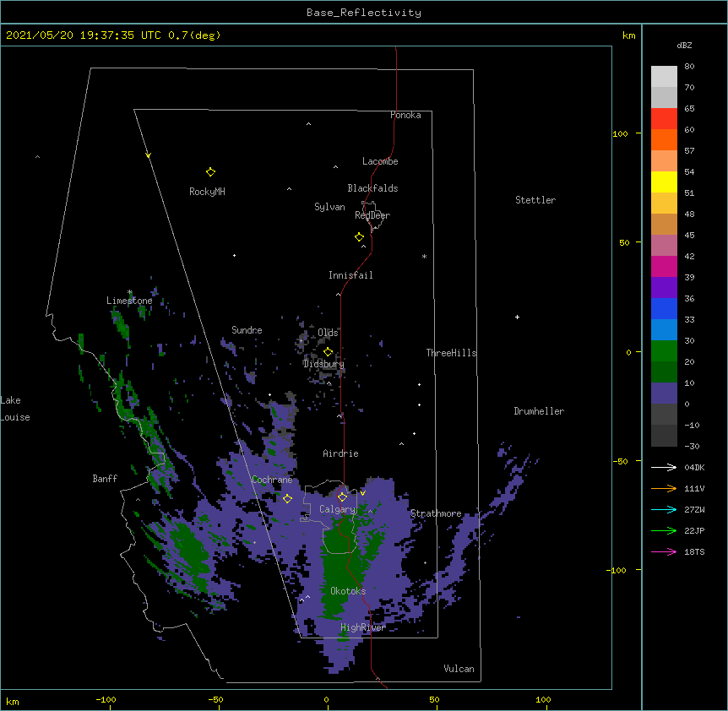The image size is (728, 711).
Task: Click the white plus marker east of ThreeHills
Action: tap(517, 317)
